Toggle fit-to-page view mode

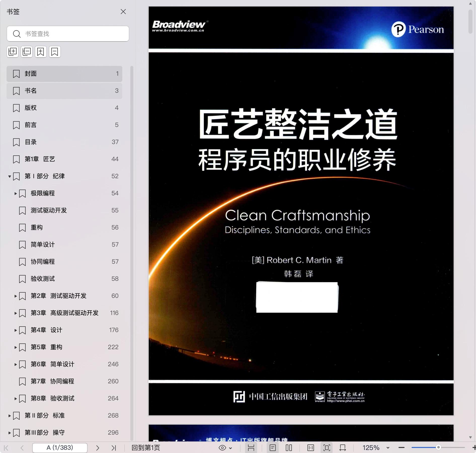[x=327, y=448]
